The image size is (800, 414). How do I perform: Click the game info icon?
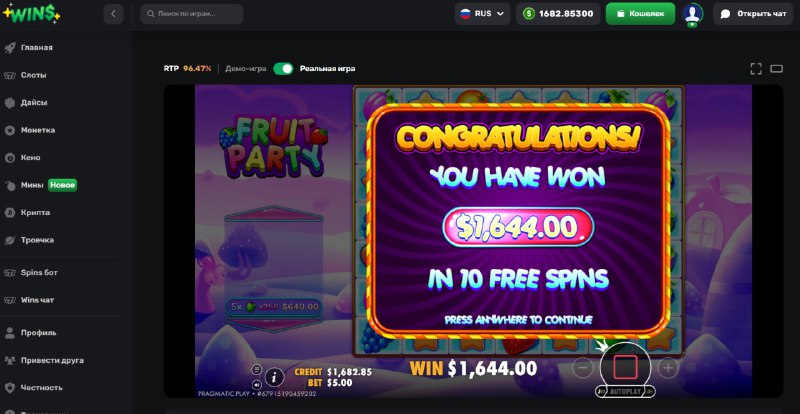[274, 377]
